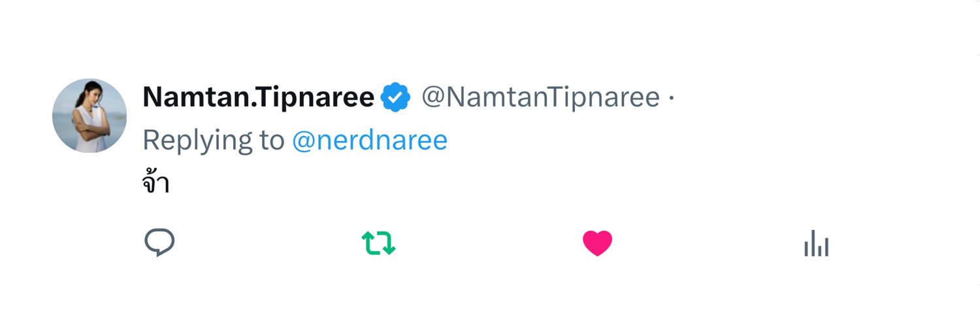Click the reply speech bubble icon
The height and width of the screenshot is (326, 980).
pos(159,243)
